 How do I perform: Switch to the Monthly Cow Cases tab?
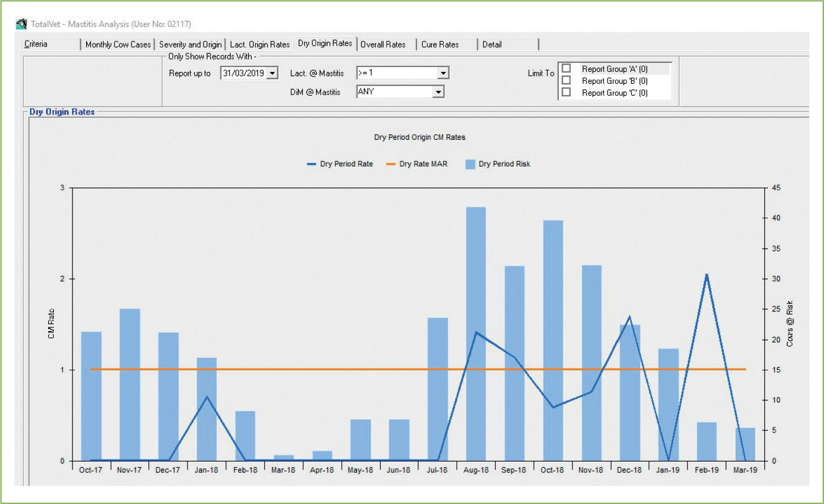[x=118, y=44]
